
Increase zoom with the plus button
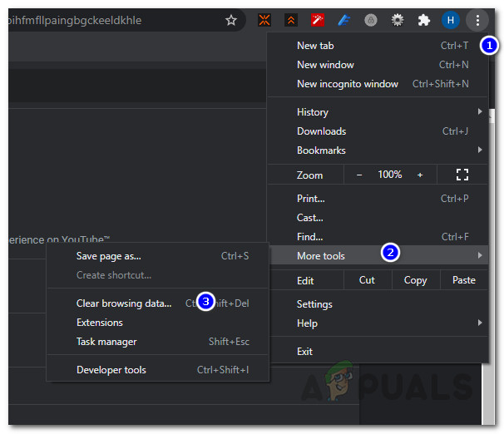click(420, 175)
